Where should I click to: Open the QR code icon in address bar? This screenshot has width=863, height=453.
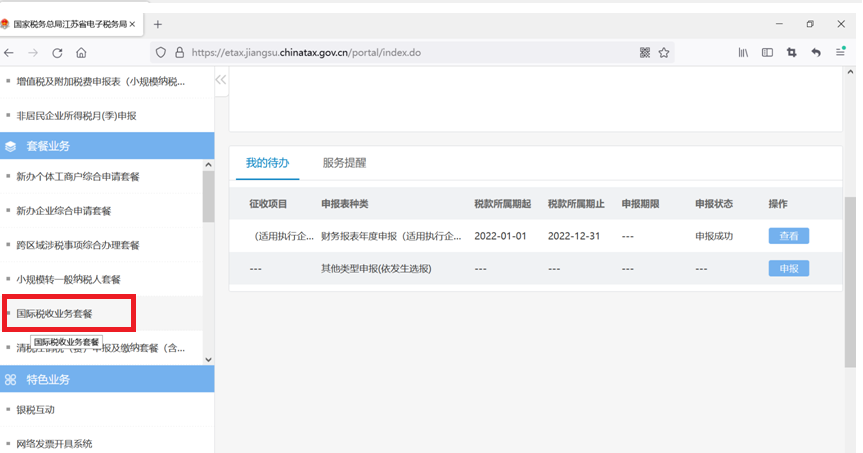click(x=645, y=53)
